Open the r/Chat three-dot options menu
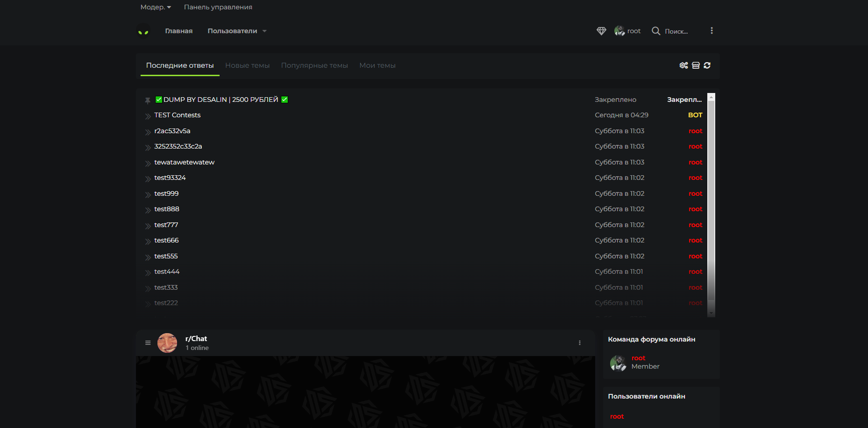The width and height of the screenshot is (868, 428). tap(580, 343)
